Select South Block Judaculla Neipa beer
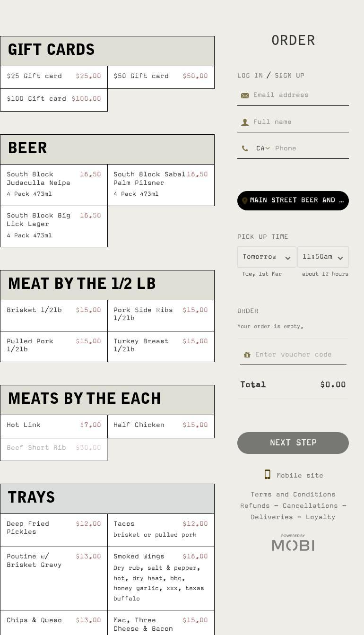Viewport: 364px width, 635px height. point(54,184)
